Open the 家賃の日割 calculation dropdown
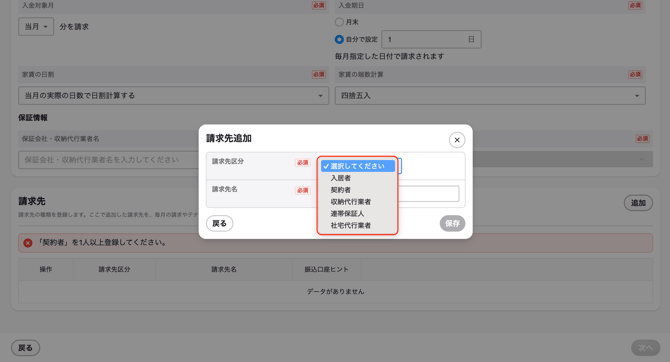The image size is (670, 362). [173, 96]
